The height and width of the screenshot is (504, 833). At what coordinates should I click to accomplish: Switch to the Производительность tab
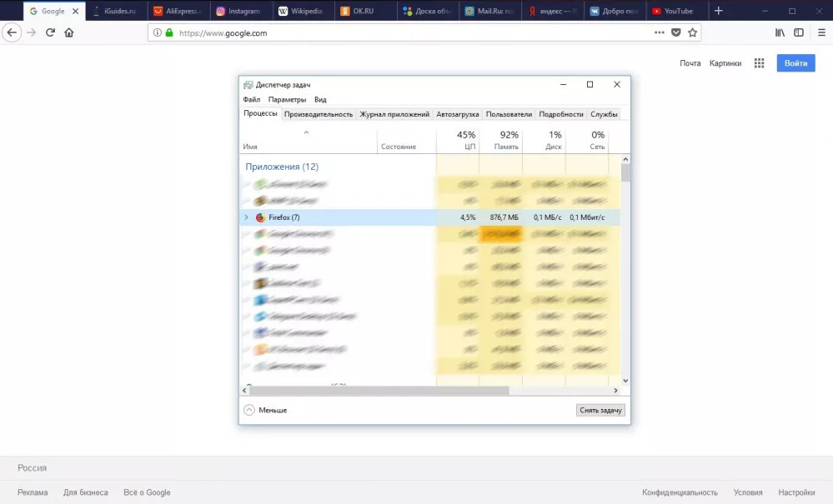[319, 114]
